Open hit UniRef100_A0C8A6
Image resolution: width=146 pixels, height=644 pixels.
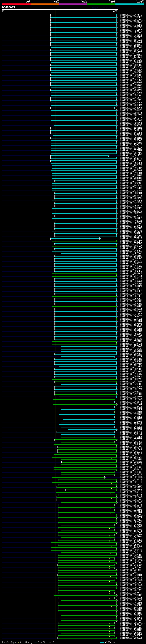[x=131, y=542]
